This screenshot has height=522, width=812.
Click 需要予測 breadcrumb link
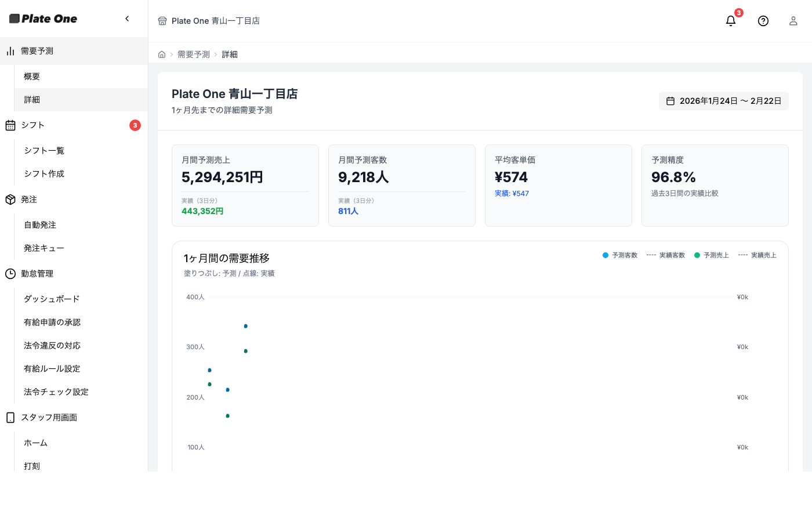[x=194, y=55]
